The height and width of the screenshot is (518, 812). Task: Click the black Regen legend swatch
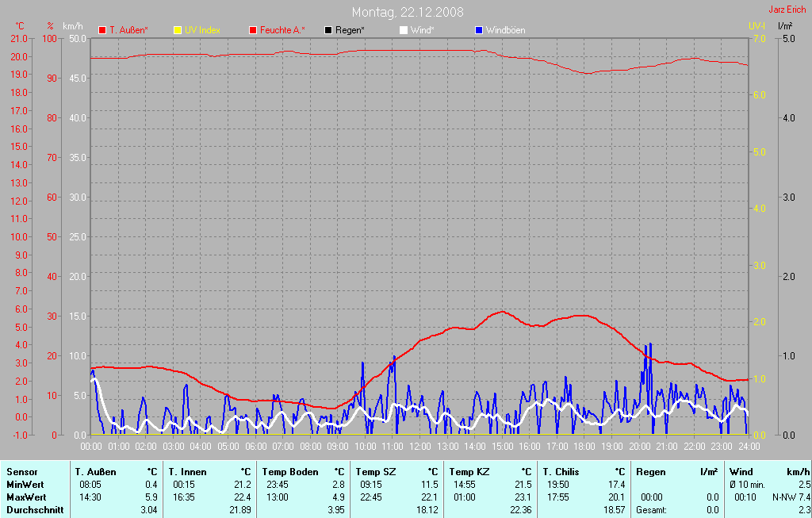(328, 30)
